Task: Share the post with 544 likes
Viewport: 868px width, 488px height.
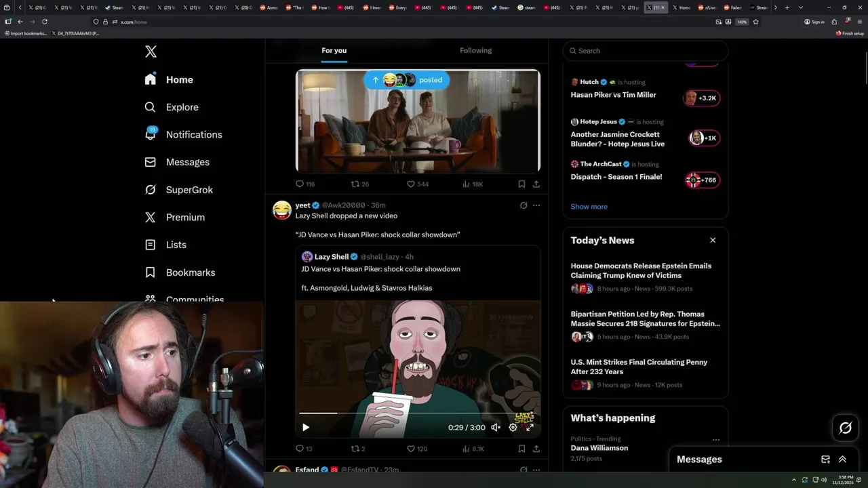Action: pos(536,184)
